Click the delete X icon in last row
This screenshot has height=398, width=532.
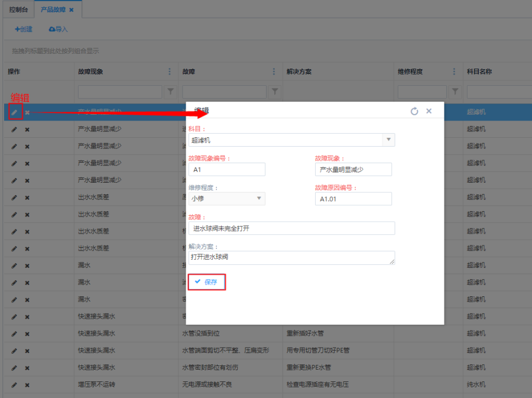click(x=27, y=384)
